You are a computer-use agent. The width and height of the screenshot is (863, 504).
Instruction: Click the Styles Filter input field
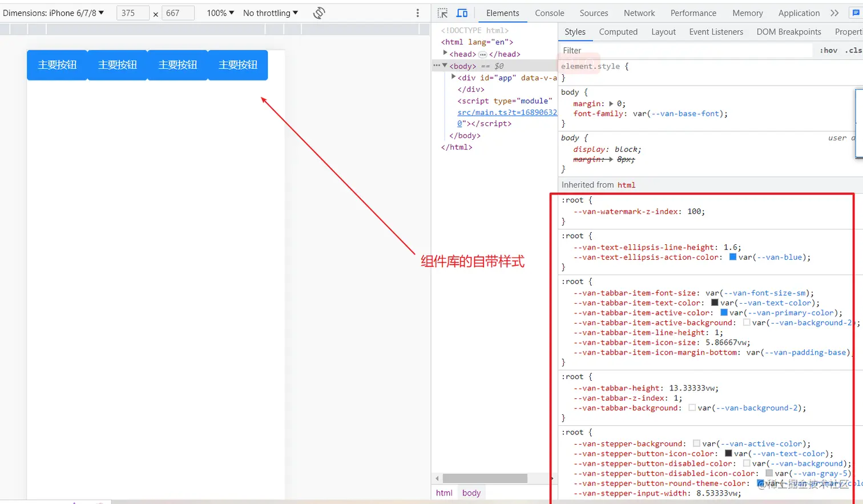point(685,50)
